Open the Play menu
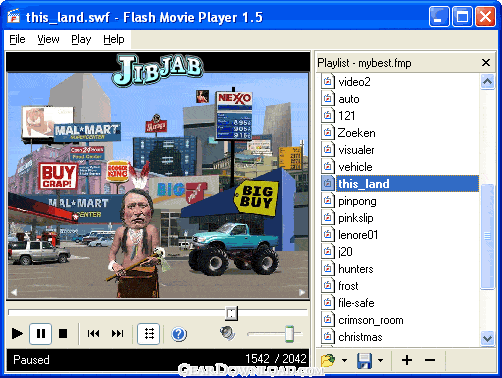Image resolution: width=502 pixels, height=378 pixels. (81, 39)
